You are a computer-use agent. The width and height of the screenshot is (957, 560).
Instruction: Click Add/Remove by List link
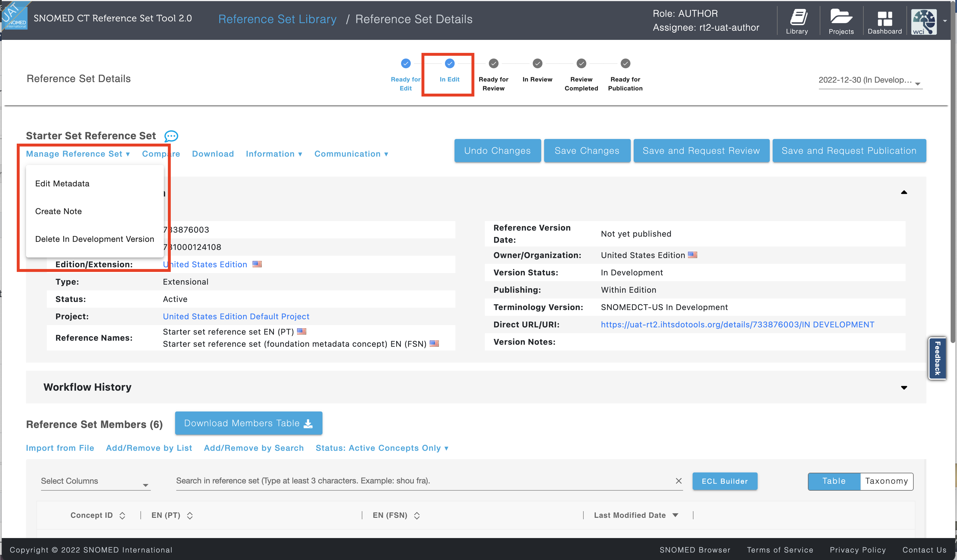(x=149, y=448)
